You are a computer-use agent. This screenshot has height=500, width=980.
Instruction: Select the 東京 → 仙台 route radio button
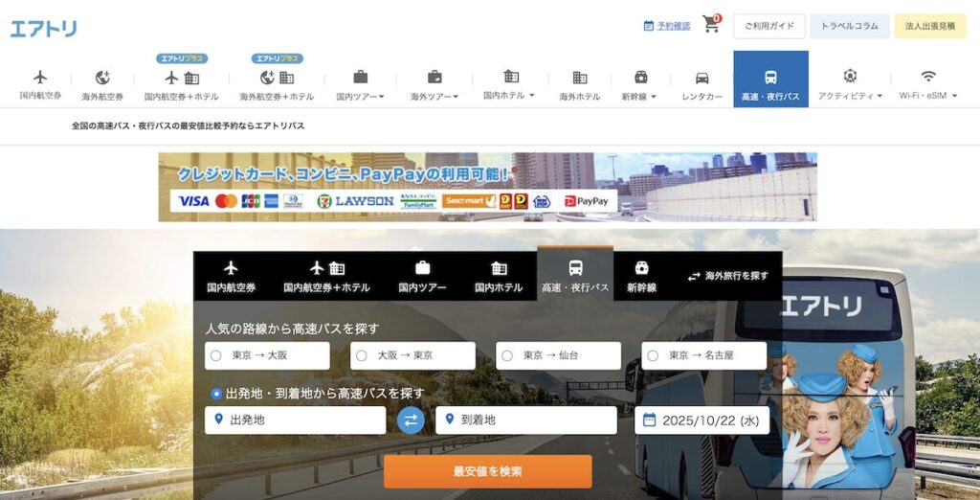[506, 355]
